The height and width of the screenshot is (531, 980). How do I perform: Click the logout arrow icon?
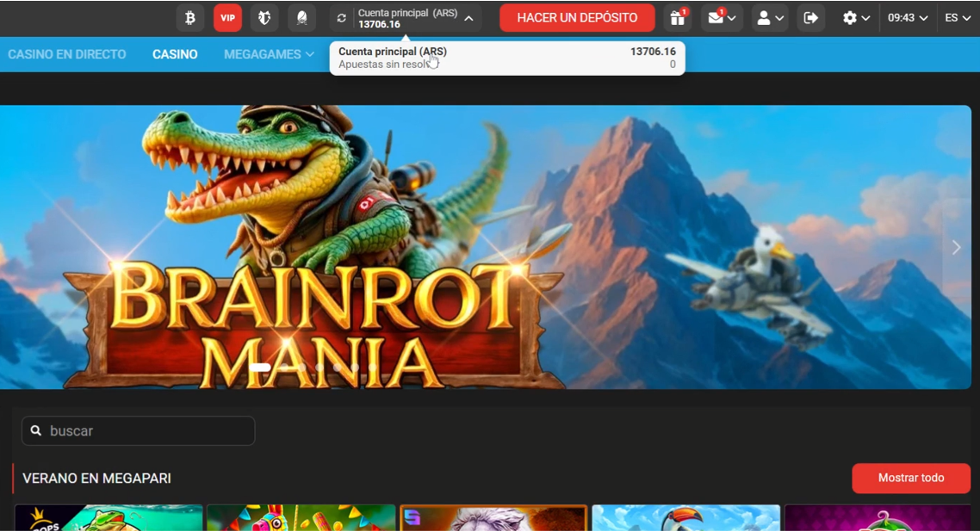point(810,18)
